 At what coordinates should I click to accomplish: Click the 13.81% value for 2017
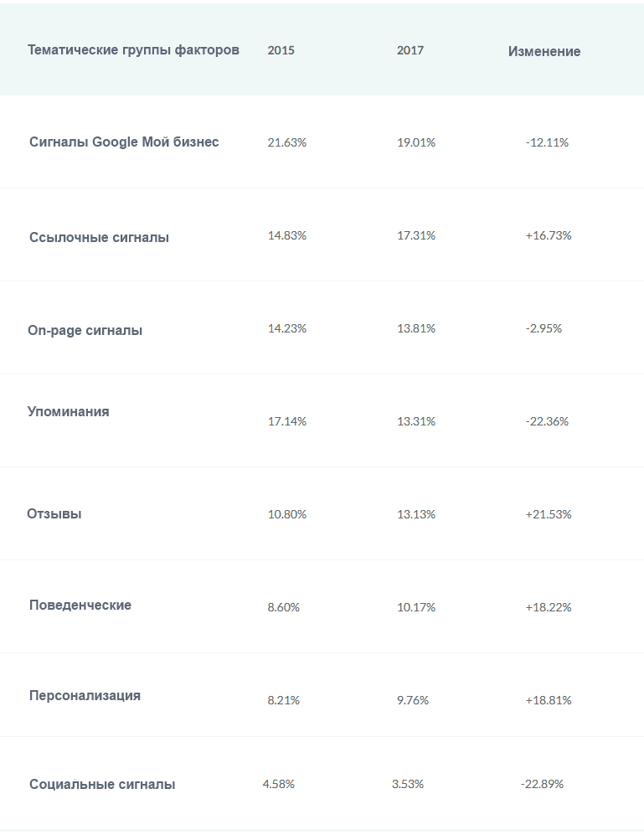click(x=416, y=328)
